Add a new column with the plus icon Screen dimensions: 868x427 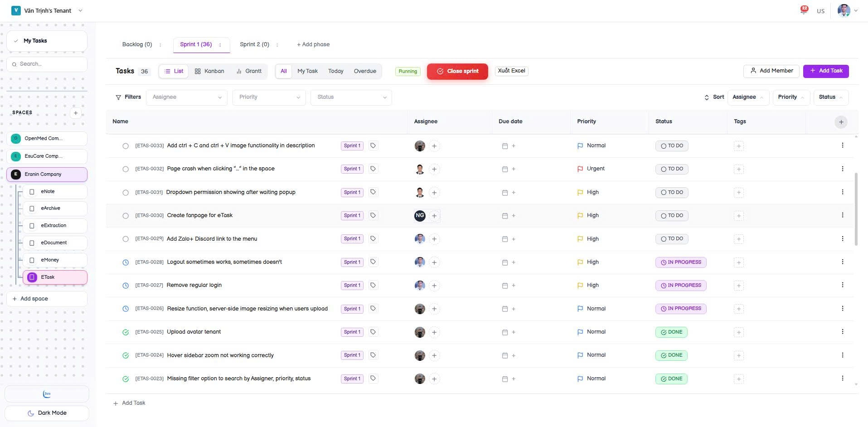840,121
